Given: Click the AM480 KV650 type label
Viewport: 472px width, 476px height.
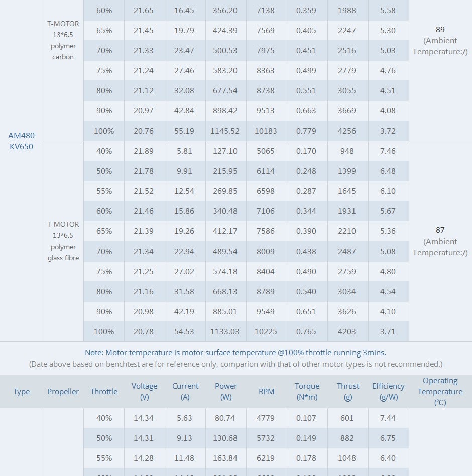Looking at the screenshot, I should pyautogui.click(x=21, y=141).
